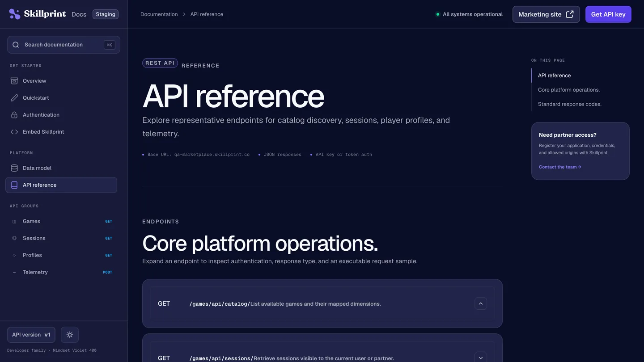Viewport: 644px width, 362px height.
Task: Click the REST API pill badge
Action: pyautogui.click(x=160, y=63)
